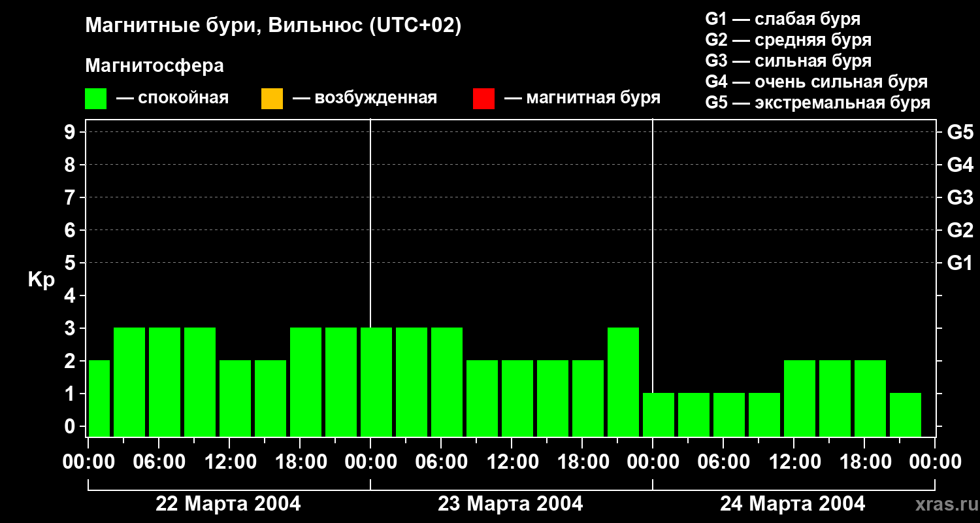The width and height of the screenshot is (980, 523).
Task: Click the G2 label on right axis
Action: click(x=960, y=230)
